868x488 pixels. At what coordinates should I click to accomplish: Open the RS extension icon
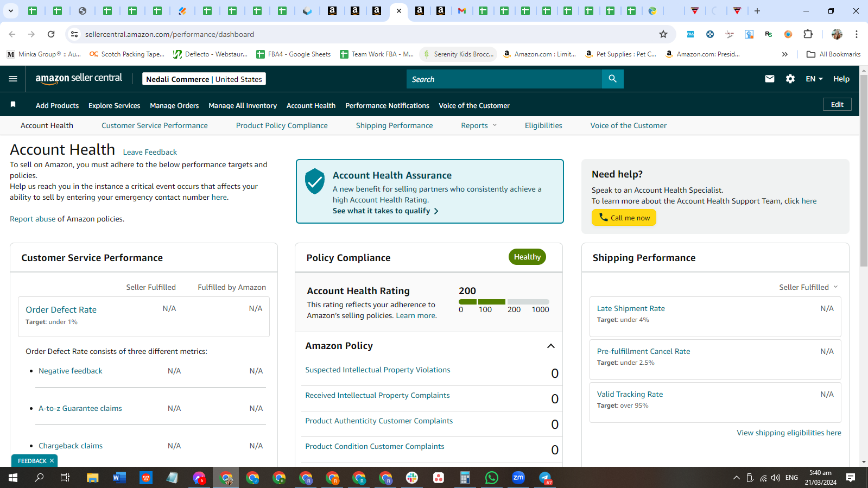769,34
